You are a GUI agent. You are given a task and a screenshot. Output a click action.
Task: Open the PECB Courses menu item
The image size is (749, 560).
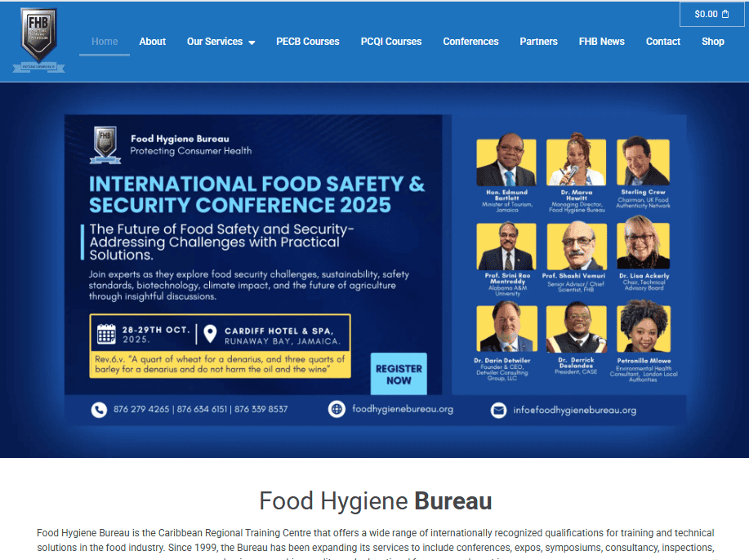pyautogui.click(x=308, y=42)
